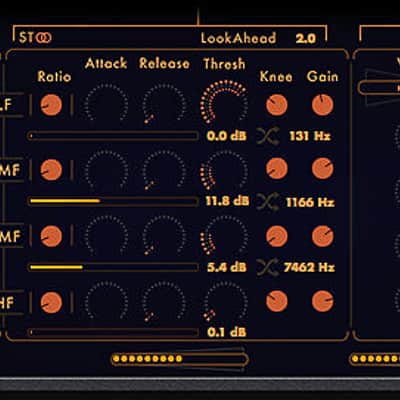Click the crossover icon beside 7462 Hz
Screen dimensions: 400x400
pyautogui.click(x=268, y=267)
